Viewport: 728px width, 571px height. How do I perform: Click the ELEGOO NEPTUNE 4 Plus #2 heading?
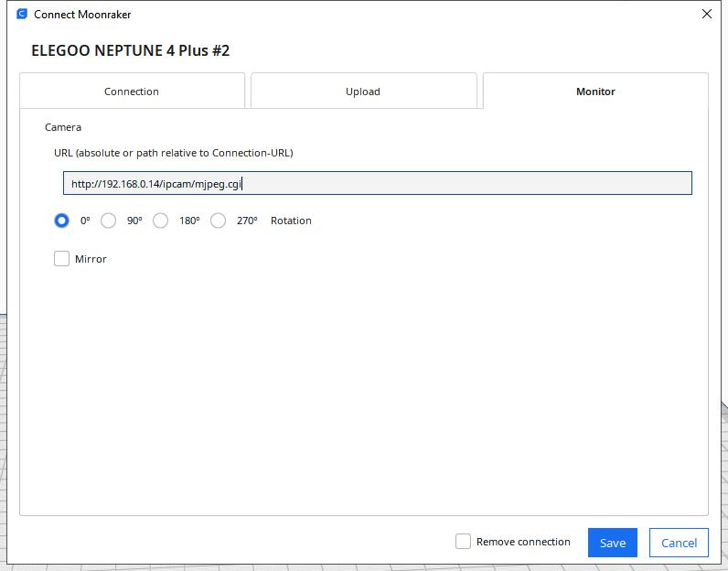131,50
